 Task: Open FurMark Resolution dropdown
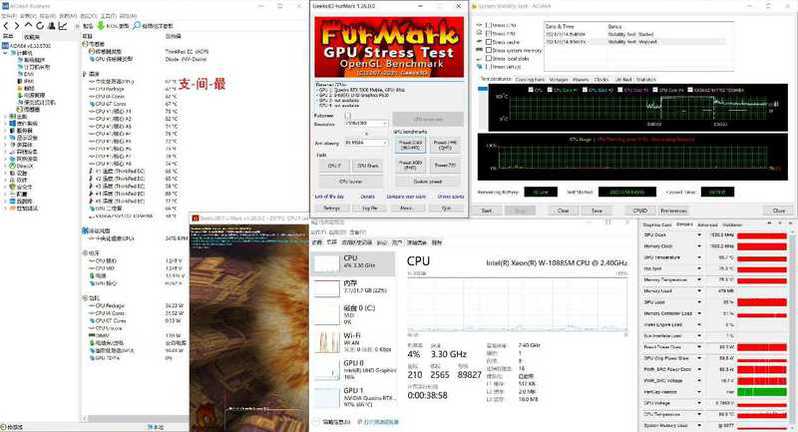click(366, 124)
